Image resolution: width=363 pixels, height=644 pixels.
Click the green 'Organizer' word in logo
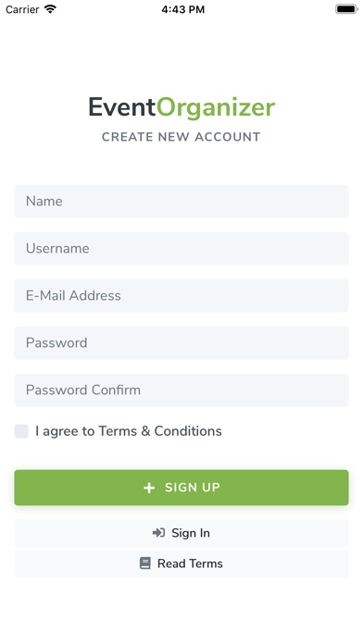tap(216, 109)
